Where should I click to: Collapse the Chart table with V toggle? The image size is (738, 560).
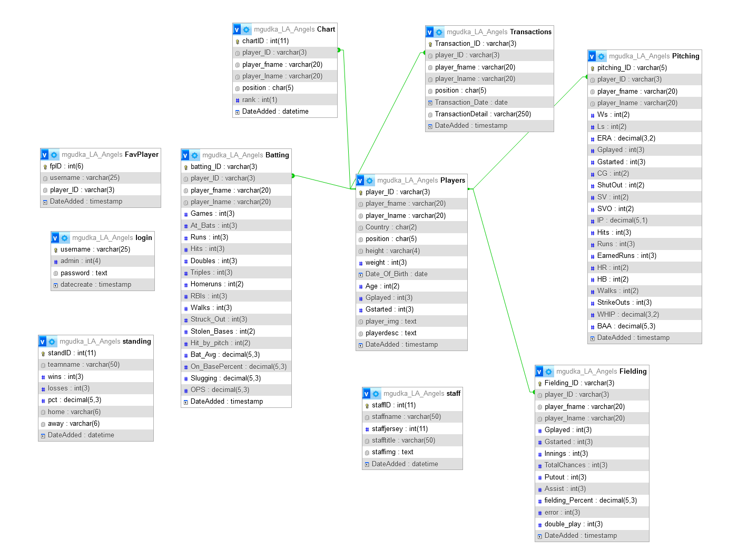237,29
